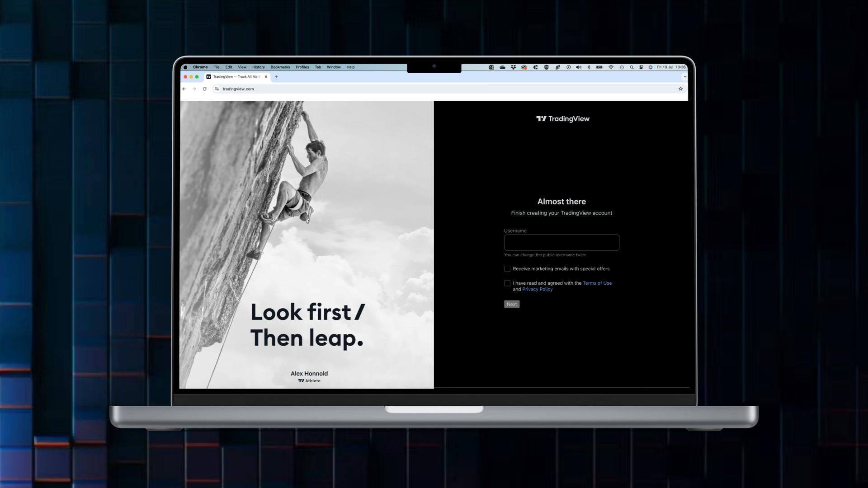
Task: Click the bold C icon in the menu bar
Action: [x=535, y=67]
